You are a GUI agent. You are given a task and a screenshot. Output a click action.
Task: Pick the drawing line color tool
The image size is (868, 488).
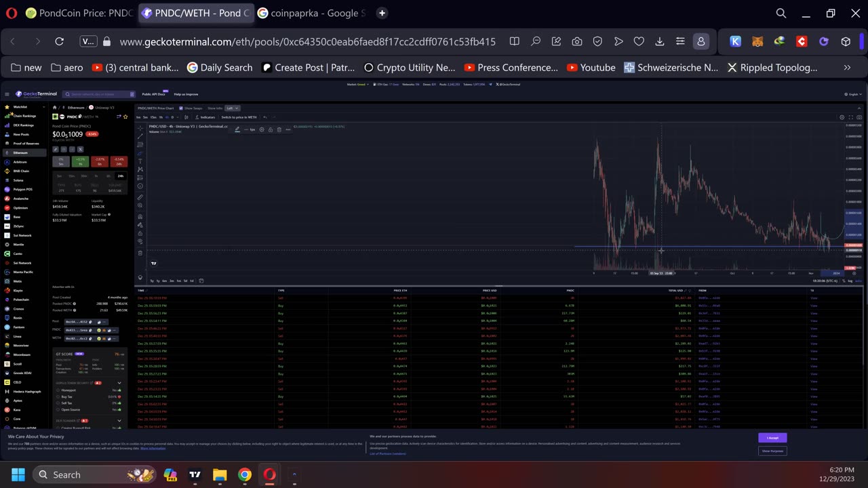coord(237,129)
